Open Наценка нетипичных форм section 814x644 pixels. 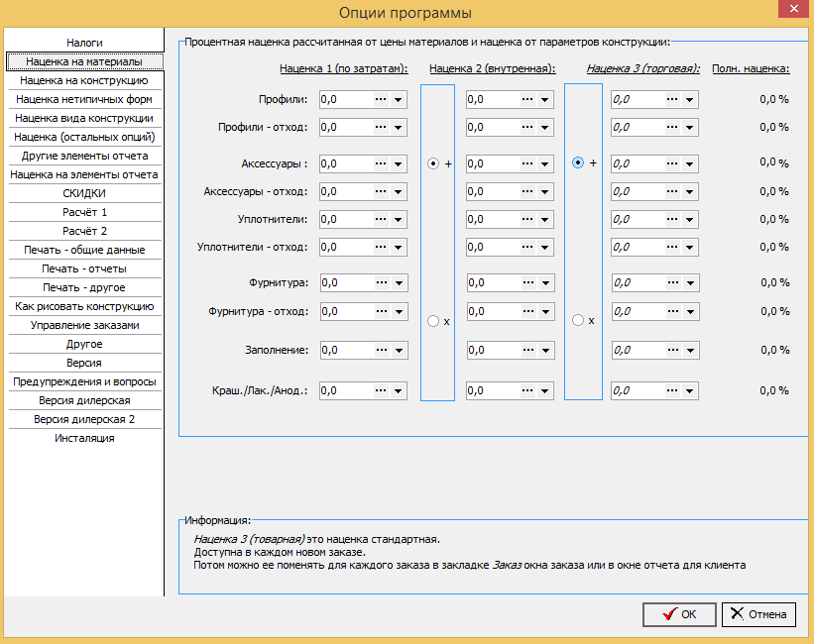coord(84,99)
